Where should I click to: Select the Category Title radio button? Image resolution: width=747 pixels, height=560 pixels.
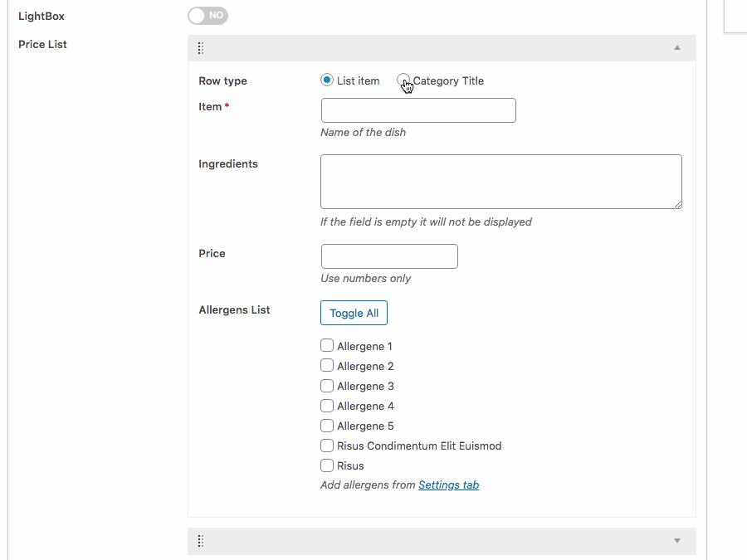pyautogui.click(x=403, y=80)
